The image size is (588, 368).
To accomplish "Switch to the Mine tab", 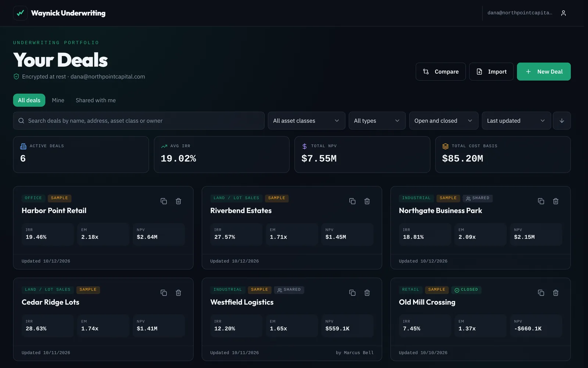I will pos(58,100).
